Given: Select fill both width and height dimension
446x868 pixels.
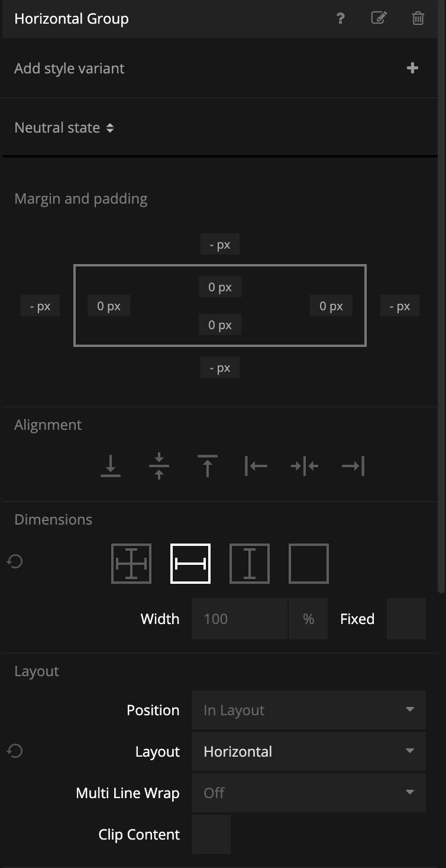Looking at the screenshot, I should tap(131, 563).
